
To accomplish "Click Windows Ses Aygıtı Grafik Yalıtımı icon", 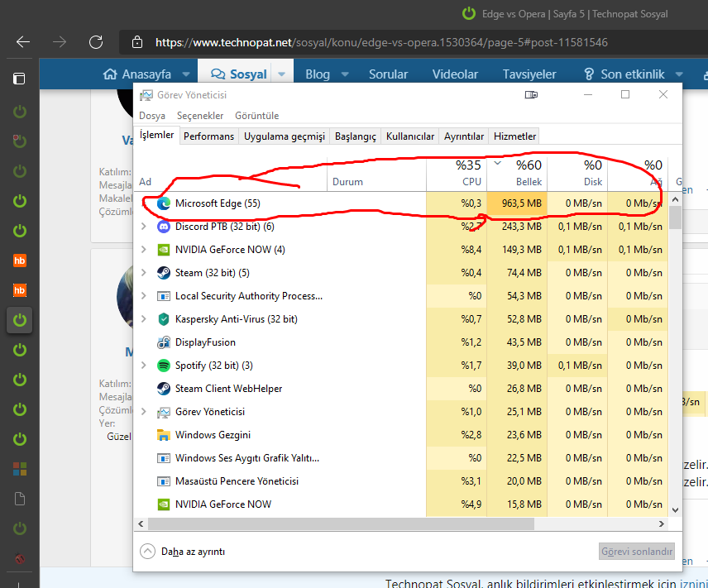I will point(164,458).
